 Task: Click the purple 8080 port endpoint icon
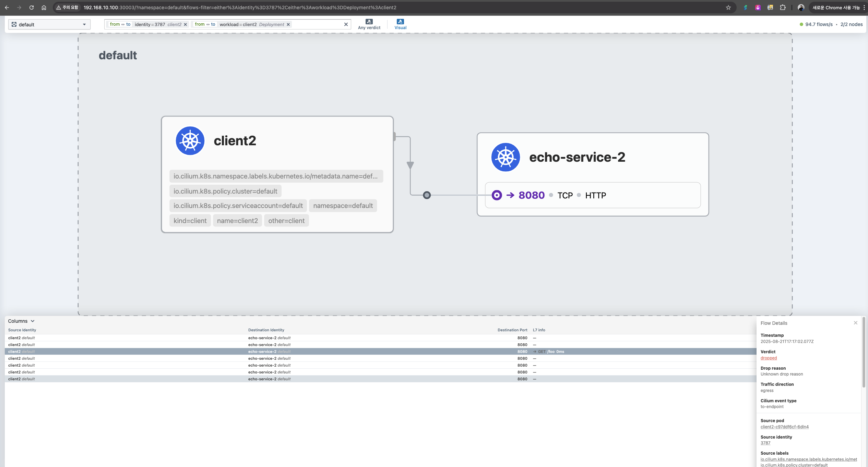[497, 195]
